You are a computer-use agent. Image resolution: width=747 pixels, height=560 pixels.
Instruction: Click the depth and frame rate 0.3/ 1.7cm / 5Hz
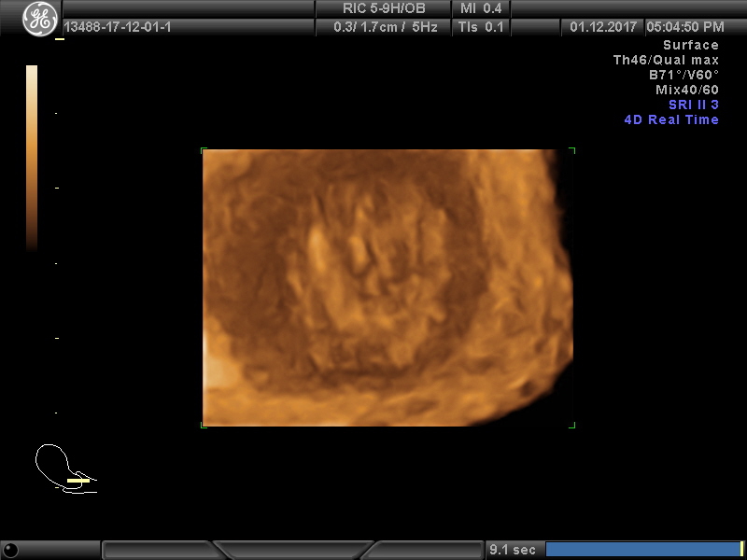(386, 27)
